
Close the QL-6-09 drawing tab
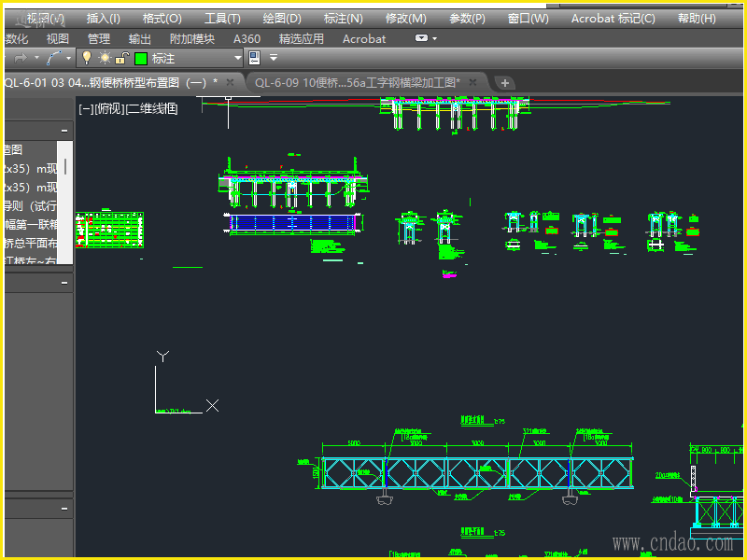click(472, 82)
